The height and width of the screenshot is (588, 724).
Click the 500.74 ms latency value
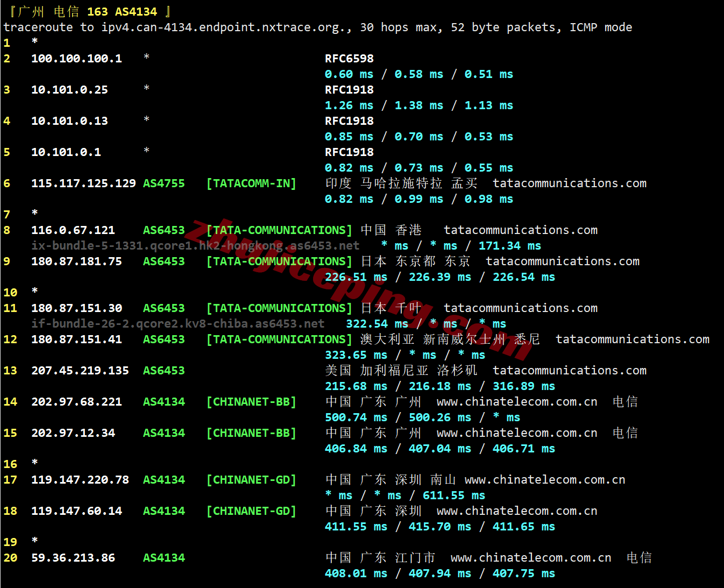356,417
